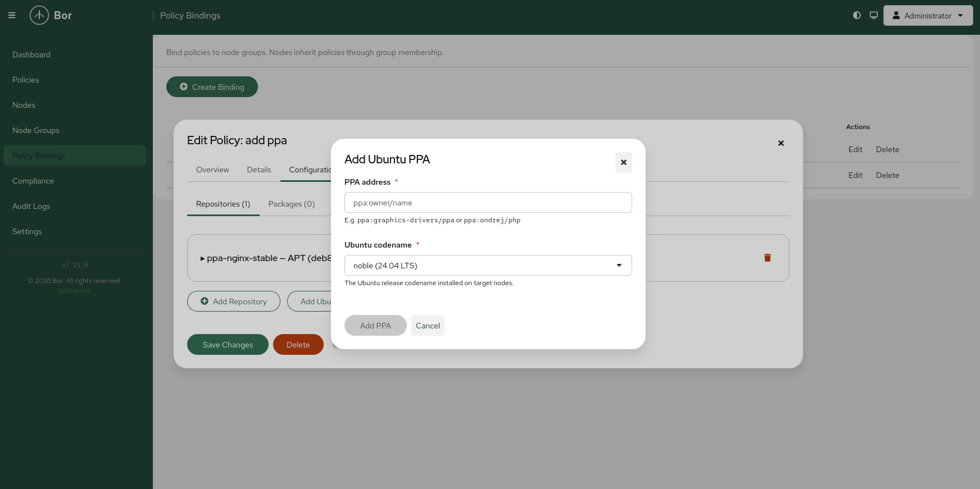Viewport: 980px width, 489px height.
Task: Click the monitor display icon in header
Action: click(x=874, y=15)
